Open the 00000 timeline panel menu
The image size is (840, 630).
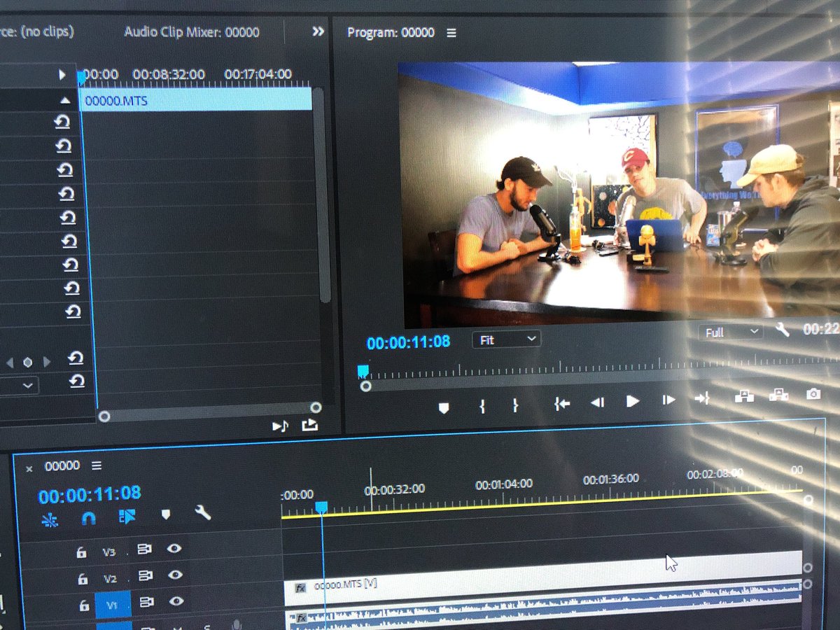(x=97, y=466)
